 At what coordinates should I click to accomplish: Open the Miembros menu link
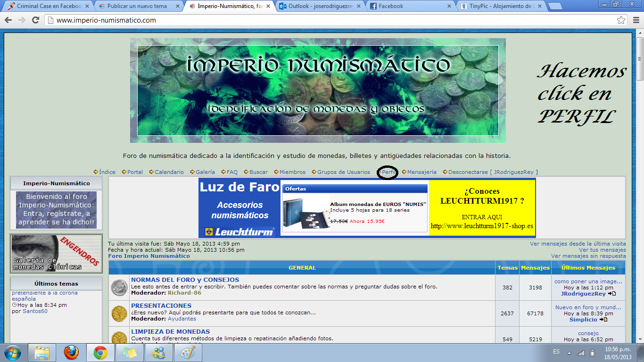(x=292, y=172)
